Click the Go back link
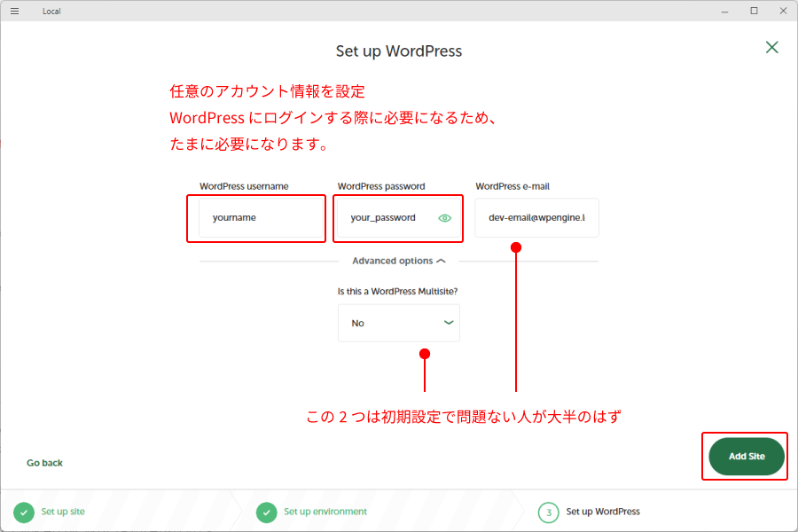798x532 pixels. tap(44, 463)
